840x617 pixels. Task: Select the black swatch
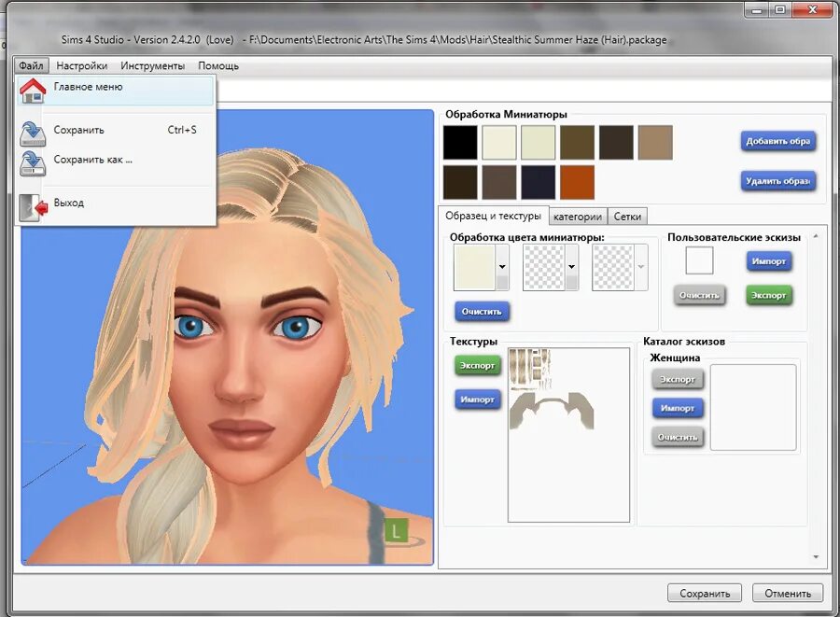(460, 143)
